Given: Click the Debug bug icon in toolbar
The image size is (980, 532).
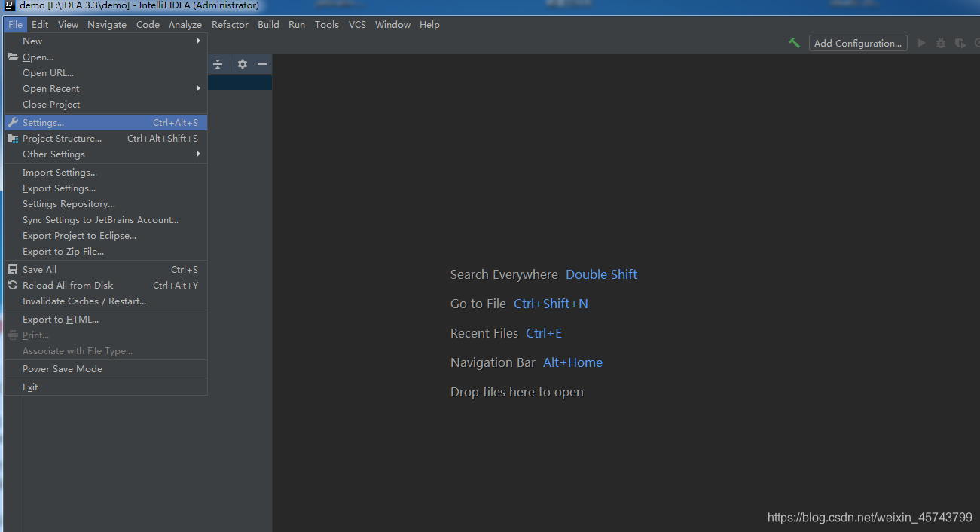Looking at the screenshot, I should click(x=941, y=44).
